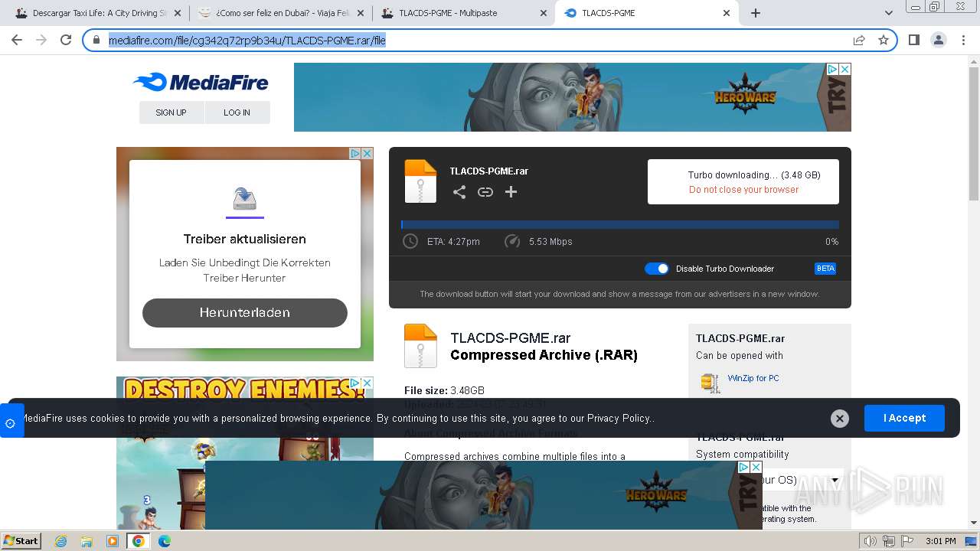This screenshot has width=980, height=551.
Task: Expand the tab search chevron
Action: 888,13
